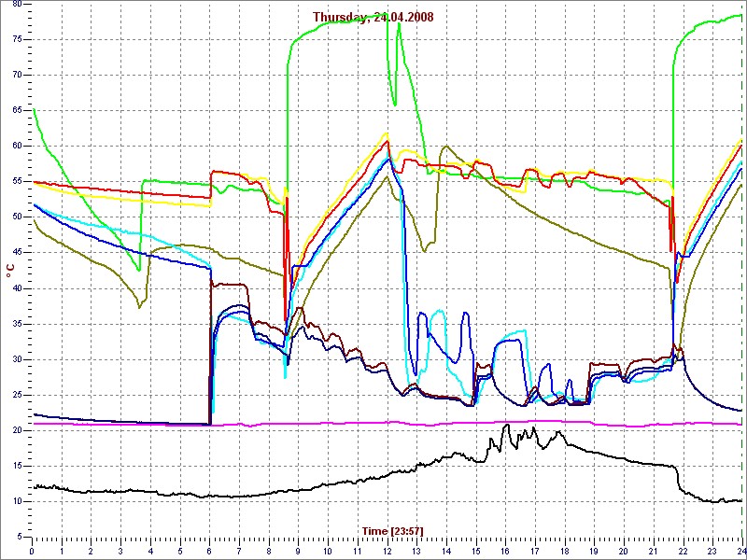Click hour 8 on the time axis
This screenshot has height=560, width=747.
269,553
